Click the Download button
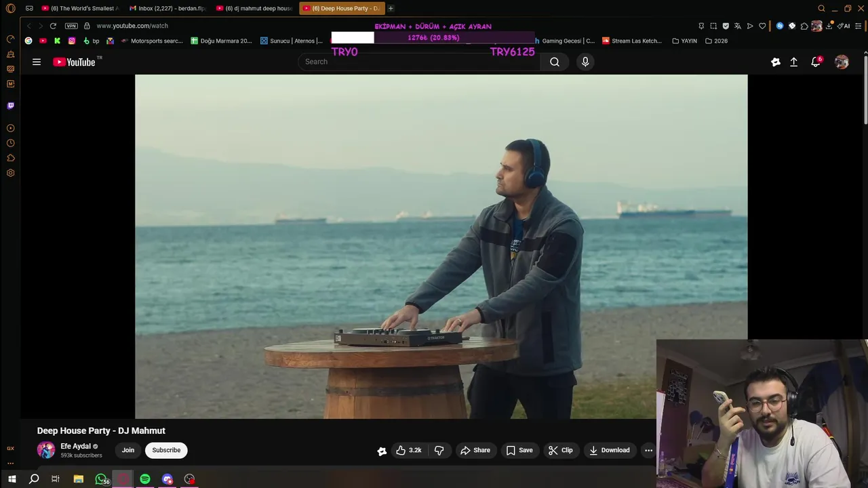The height and width of the screenshot is (488, 868). click(x=610, y=450)
